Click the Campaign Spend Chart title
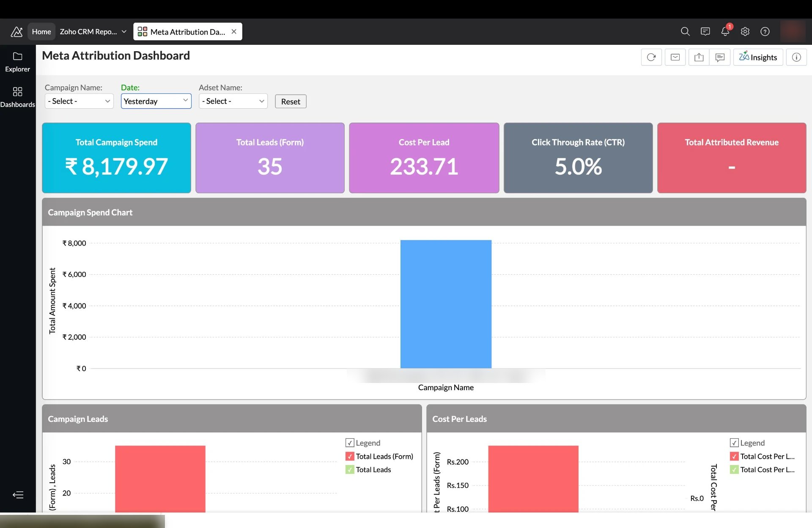The width and height of the screenshot is (812, 528). pos(90,212)
